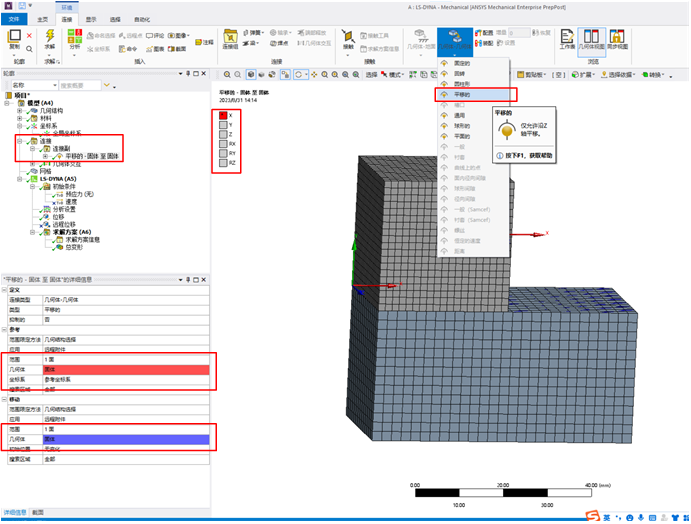Expand the 平移的 - 固体 至 固体 node
691x524 pixels.
pos(45,156)
